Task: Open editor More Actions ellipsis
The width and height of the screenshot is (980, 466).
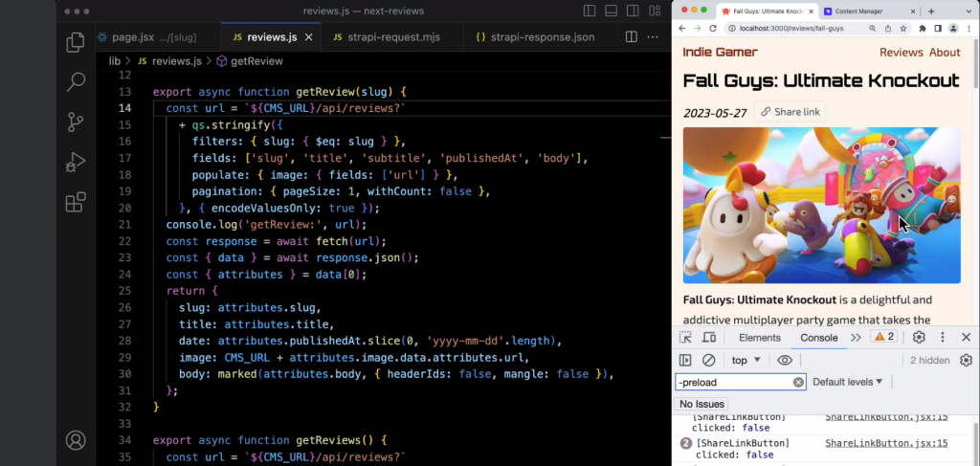Action: 653,37
